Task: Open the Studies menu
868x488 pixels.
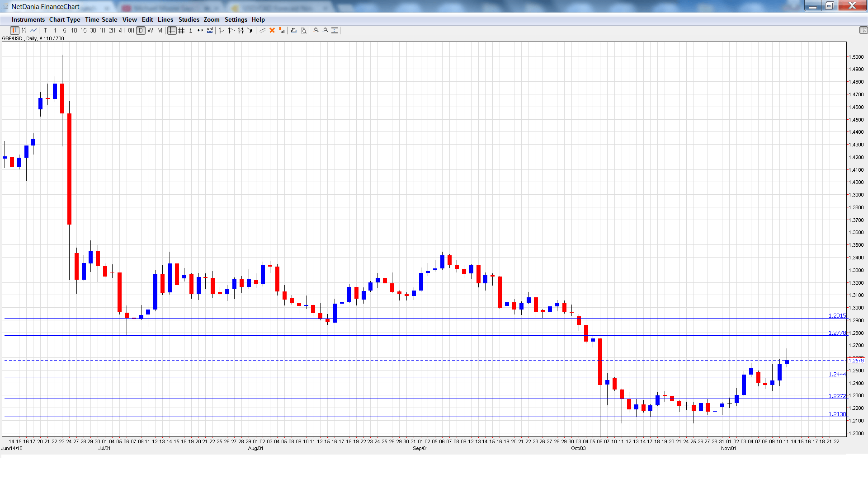Action: pyautogui.click(x=189, y=19)
